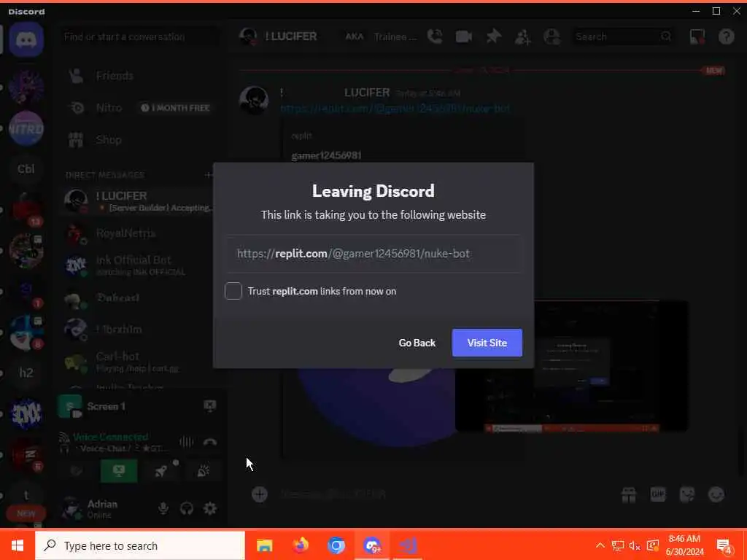Toggle headphones deafen
Viewport: 747px width, 560px height.
click(x=187, y=508)
